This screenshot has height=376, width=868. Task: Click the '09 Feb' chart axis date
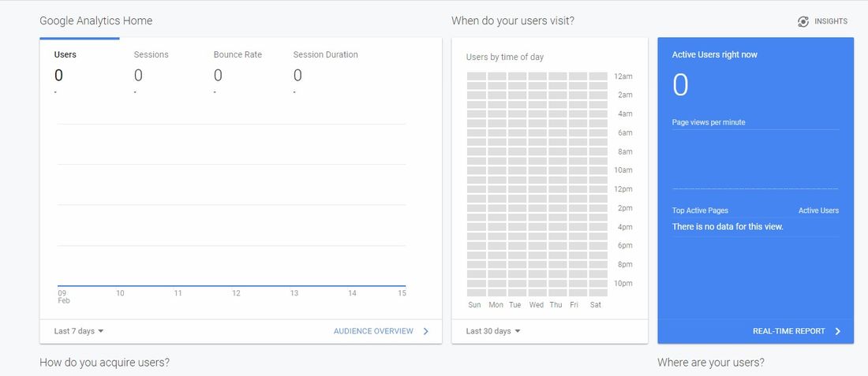pos(64,297)
